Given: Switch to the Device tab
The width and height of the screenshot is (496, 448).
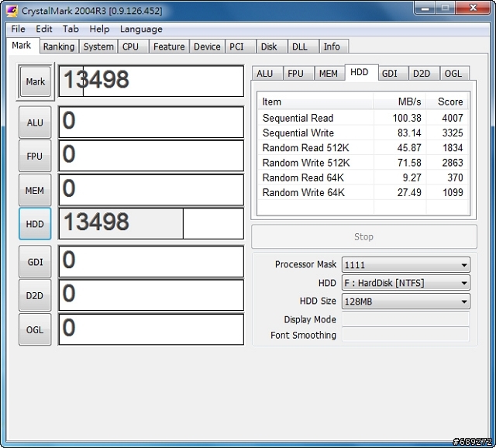Looking at the screenshot, I should coord(207,47).
